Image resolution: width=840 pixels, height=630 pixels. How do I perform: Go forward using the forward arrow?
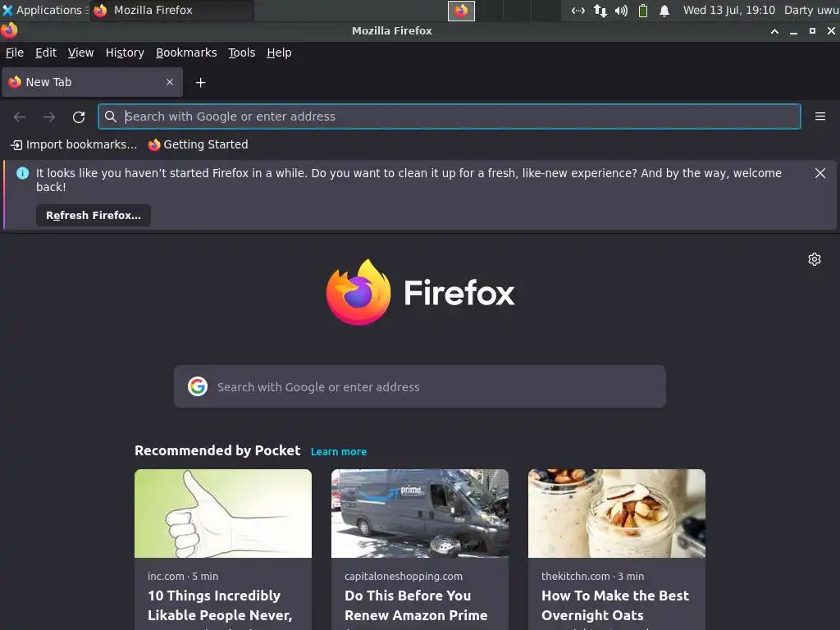(x=49, y=116)
